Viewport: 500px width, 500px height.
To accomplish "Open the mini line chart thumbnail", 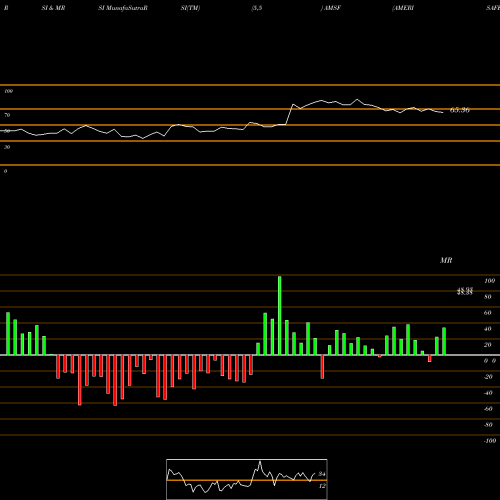I will coord(247,479).
